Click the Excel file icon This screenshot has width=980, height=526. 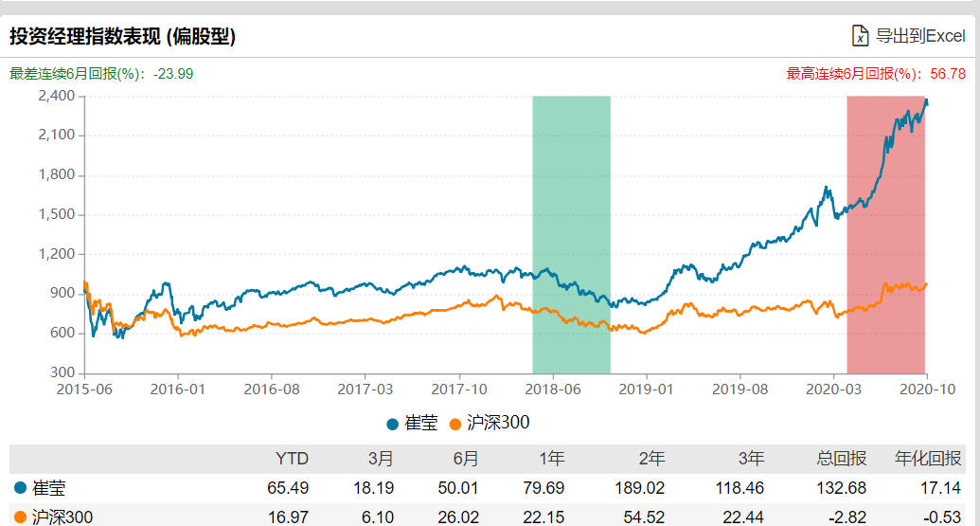(860, 36)
